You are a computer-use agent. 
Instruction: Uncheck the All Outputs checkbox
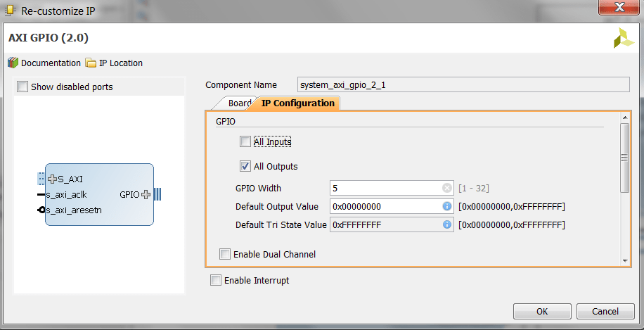pos(245,167)
